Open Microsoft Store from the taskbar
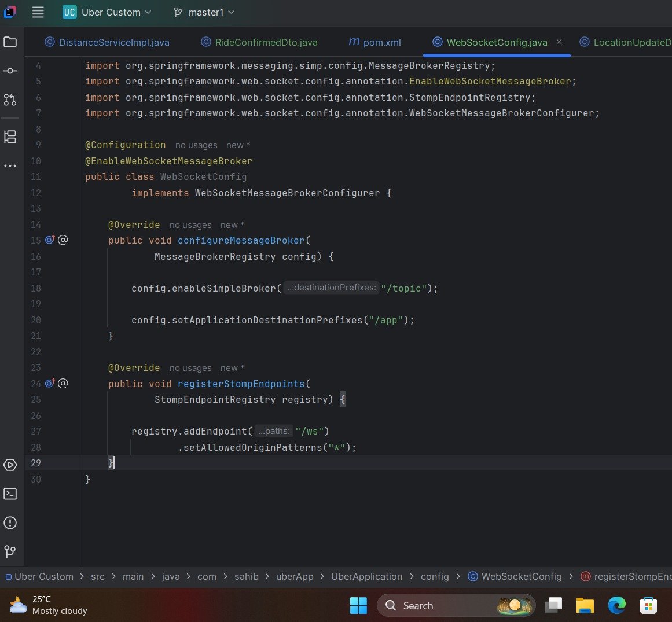Image resolution: width=672 pixels, height=622 pixels. (648, 605)
